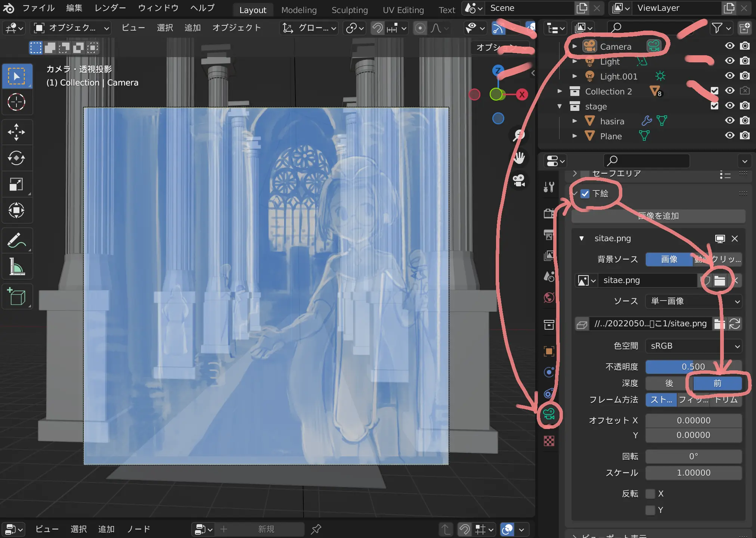Open image file browser folder icon
Screen dimensions: 756x538
click(x=720, y=280)
